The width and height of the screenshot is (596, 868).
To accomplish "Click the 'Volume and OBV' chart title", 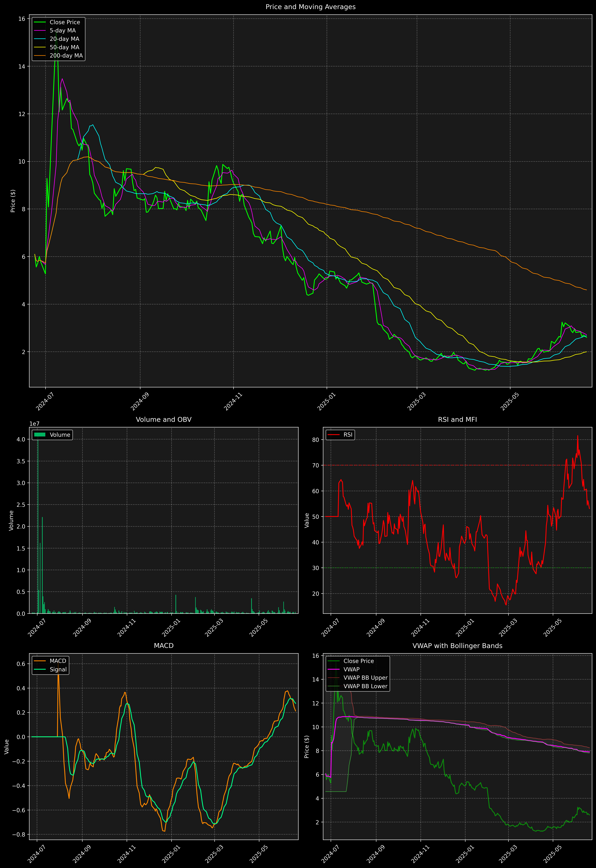I will [164, 419].
